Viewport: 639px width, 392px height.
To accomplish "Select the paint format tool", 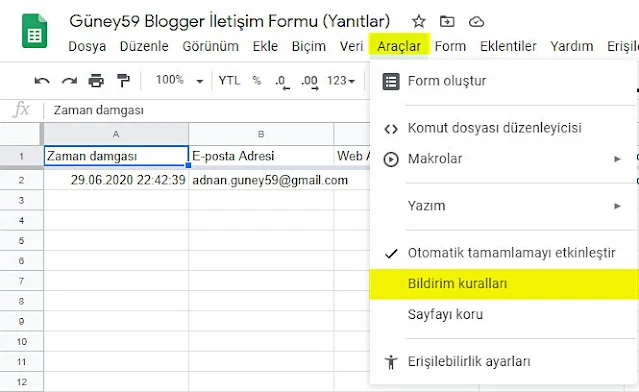I will 123,81.
